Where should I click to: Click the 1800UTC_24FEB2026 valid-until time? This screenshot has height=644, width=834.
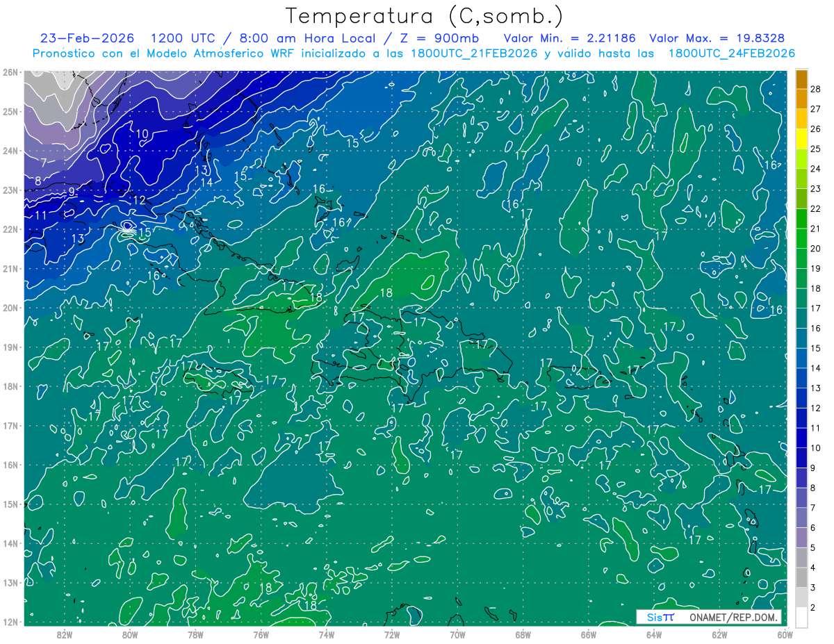click(732, 53)
